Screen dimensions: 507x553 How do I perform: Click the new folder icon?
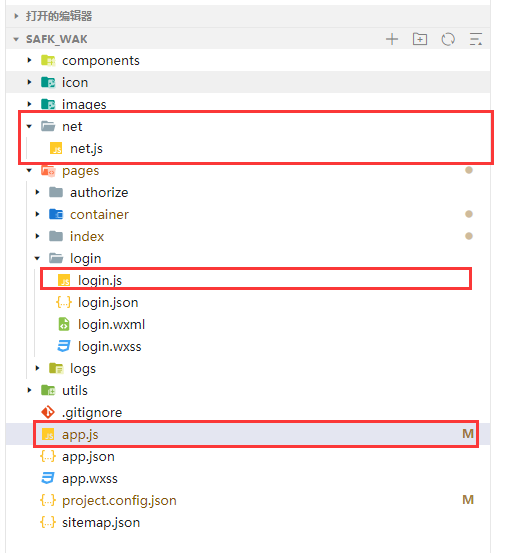420,39
